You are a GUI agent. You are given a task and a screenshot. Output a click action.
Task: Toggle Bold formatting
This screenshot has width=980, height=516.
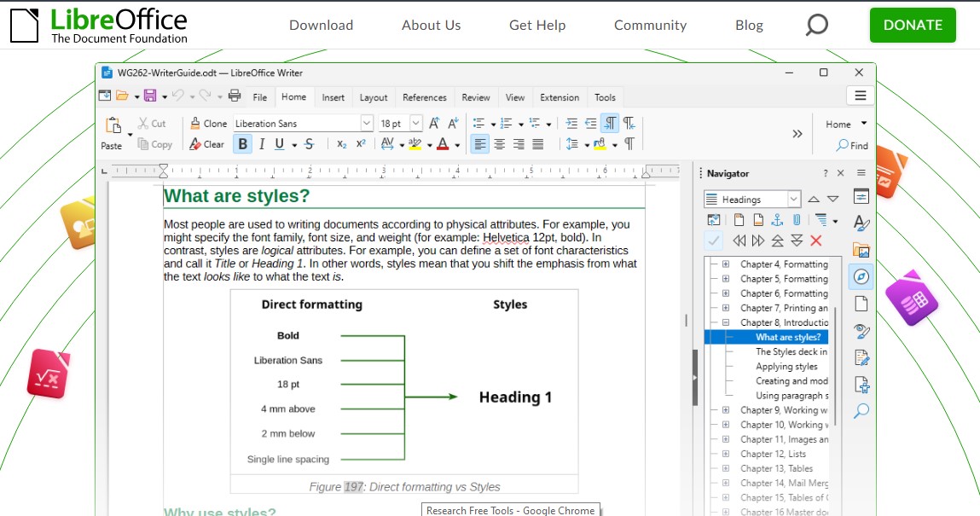coord(242,144)
